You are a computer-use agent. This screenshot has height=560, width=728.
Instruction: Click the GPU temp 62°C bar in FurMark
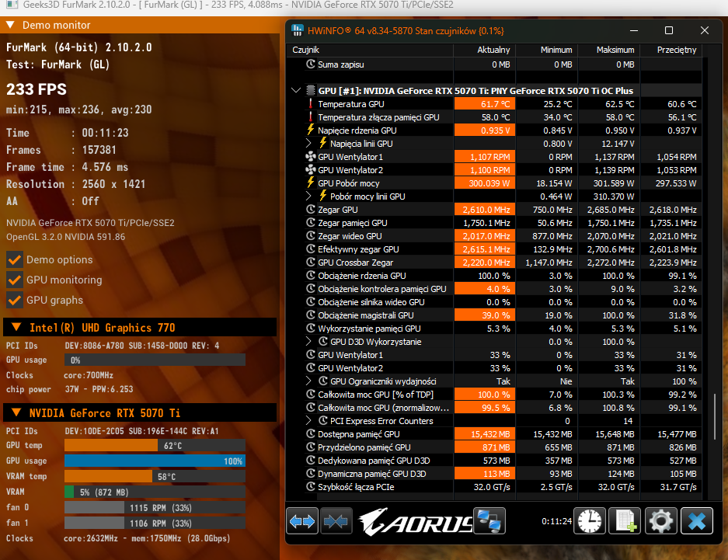155,445
